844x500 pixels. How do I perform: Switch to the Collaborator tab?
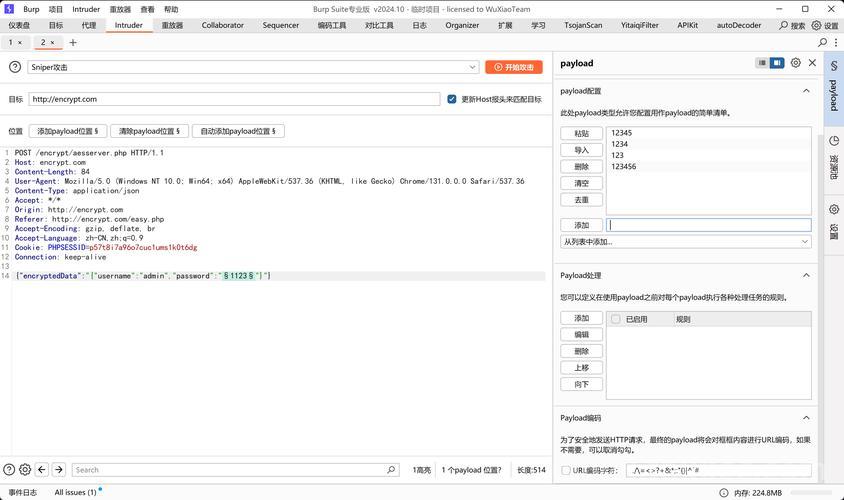(223, 25)
